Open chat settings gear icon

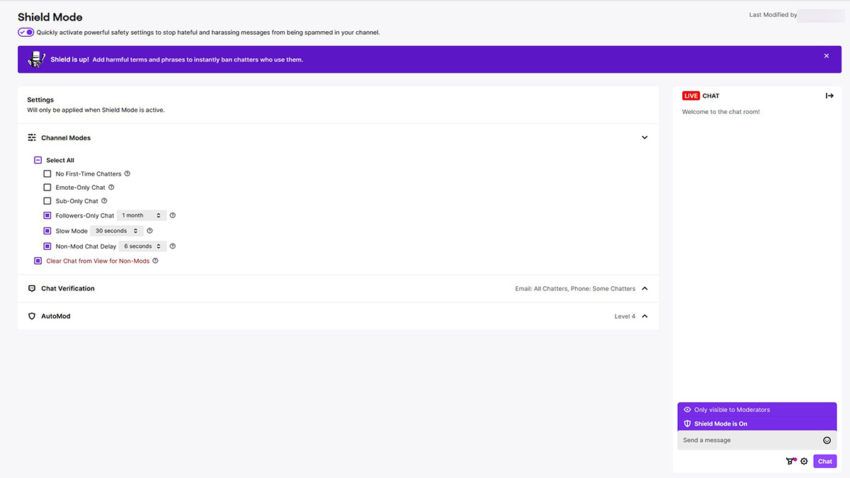pyautogui.click(x=804, y=461)
